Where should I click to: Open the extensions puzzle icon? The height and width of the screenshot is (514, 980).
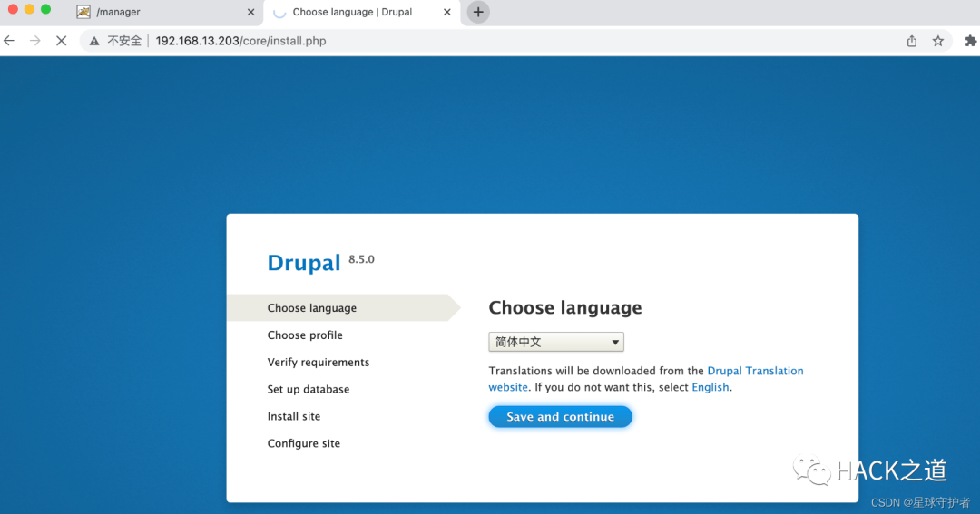(970, 41)
